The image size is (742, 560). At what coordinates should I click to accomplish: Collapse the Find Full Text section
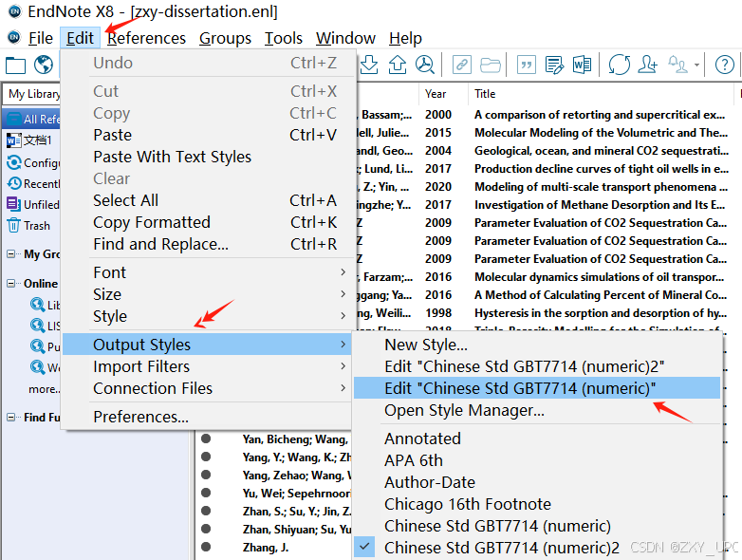point(10,417)
